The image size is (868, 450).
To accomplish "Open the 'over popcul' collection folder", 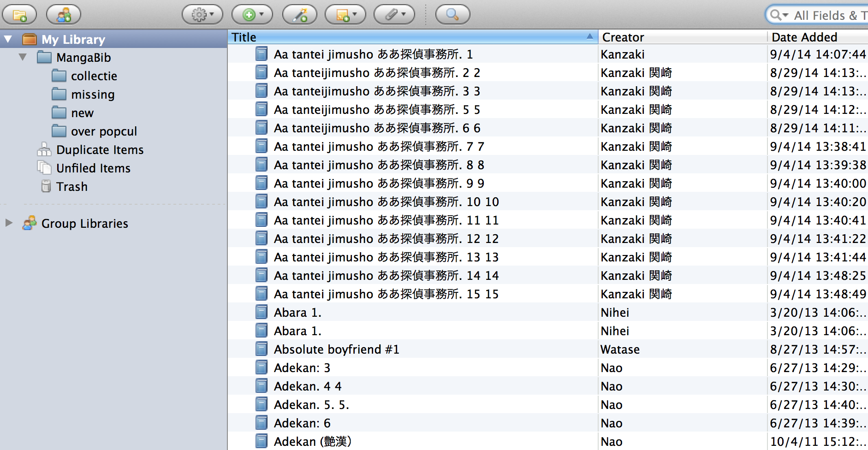I will (x=104, y=131).
